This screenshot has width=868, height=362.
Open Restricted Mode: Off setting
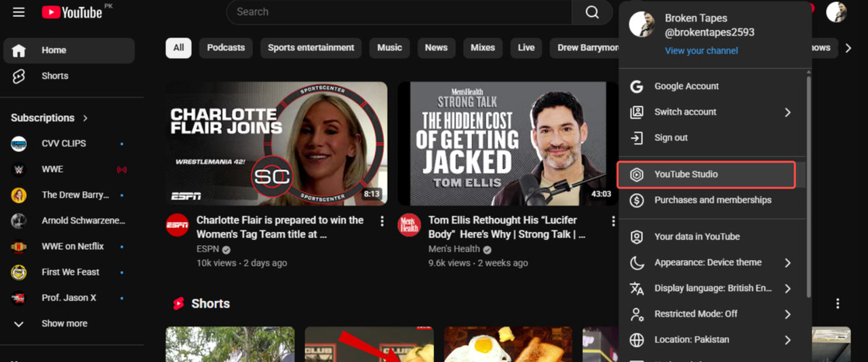point(711,314)
